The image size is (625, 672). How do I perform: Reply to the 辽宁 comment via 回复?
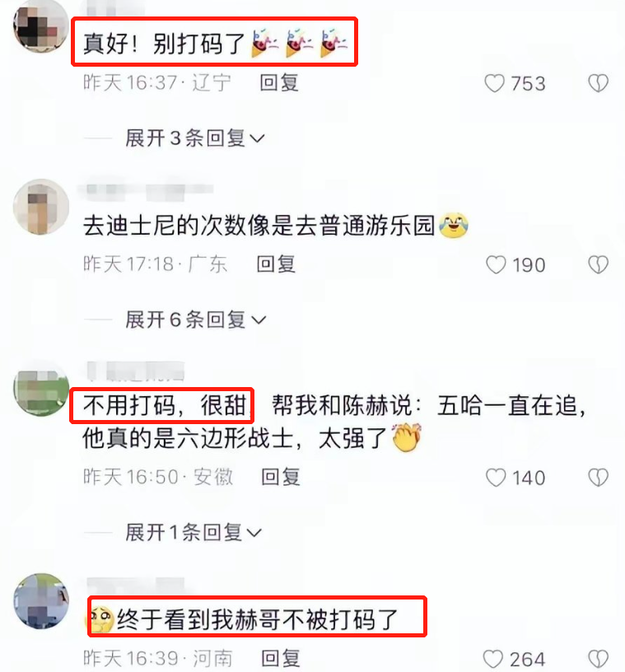click(x=279, y=82)
